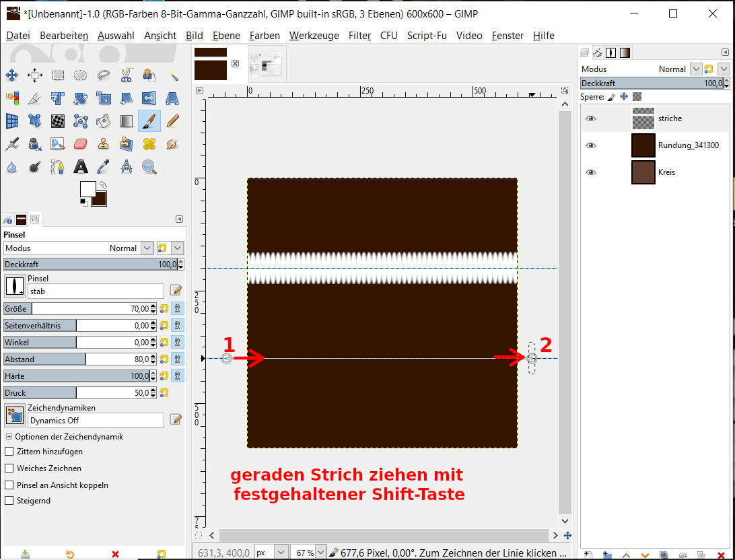Link Winkel to brush default

pyautogui.click(x=177, y=343)
